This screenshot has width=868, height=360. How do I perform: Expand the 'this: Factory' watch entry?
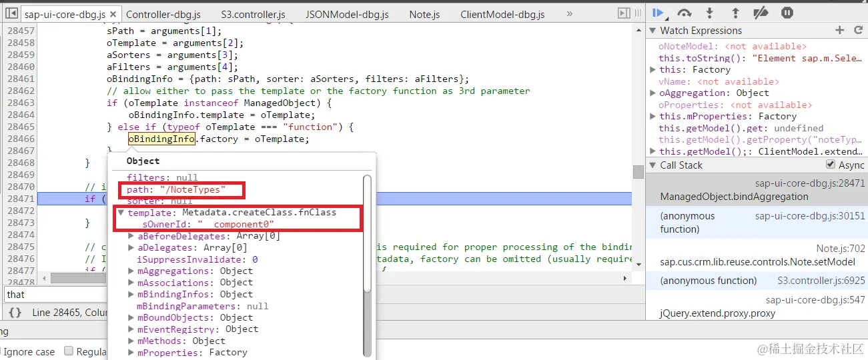click(x=653, y=69)
